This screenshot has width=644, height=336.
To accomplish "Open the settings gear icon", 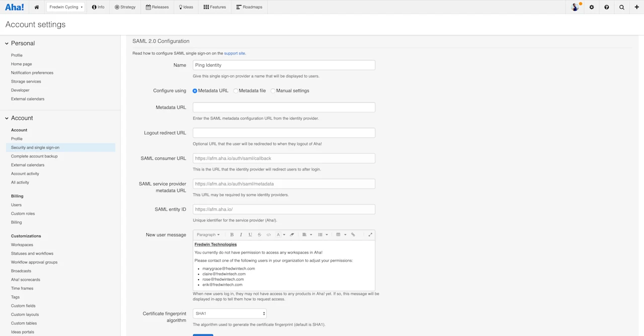I will click(x=592, y=7).
